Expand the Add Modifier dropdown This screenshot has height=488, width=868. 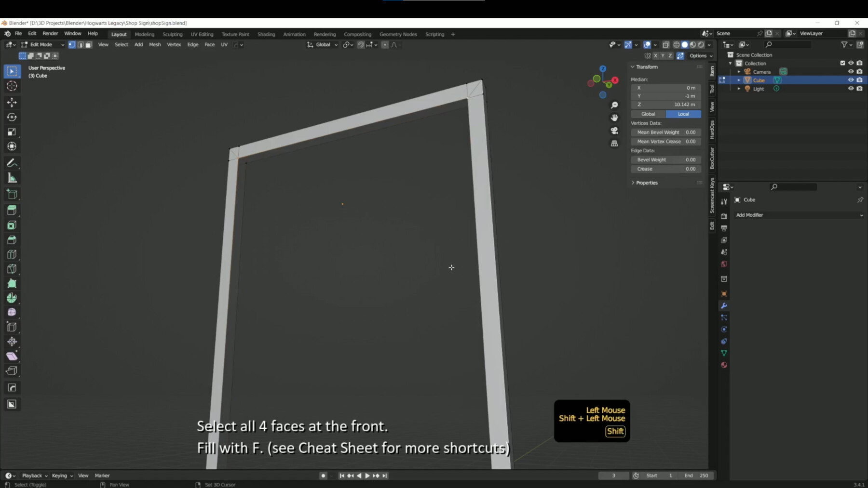coord(798,215)
